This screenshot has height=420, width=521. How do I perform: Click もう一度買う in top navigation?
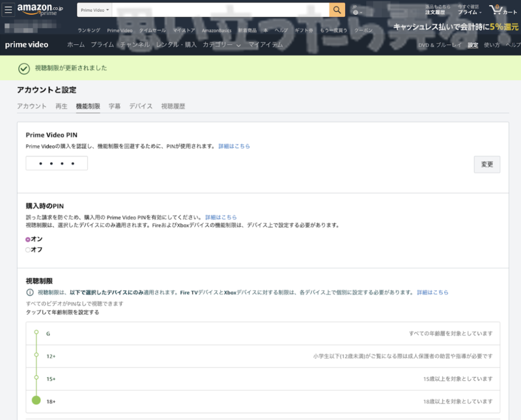[333, 30]
